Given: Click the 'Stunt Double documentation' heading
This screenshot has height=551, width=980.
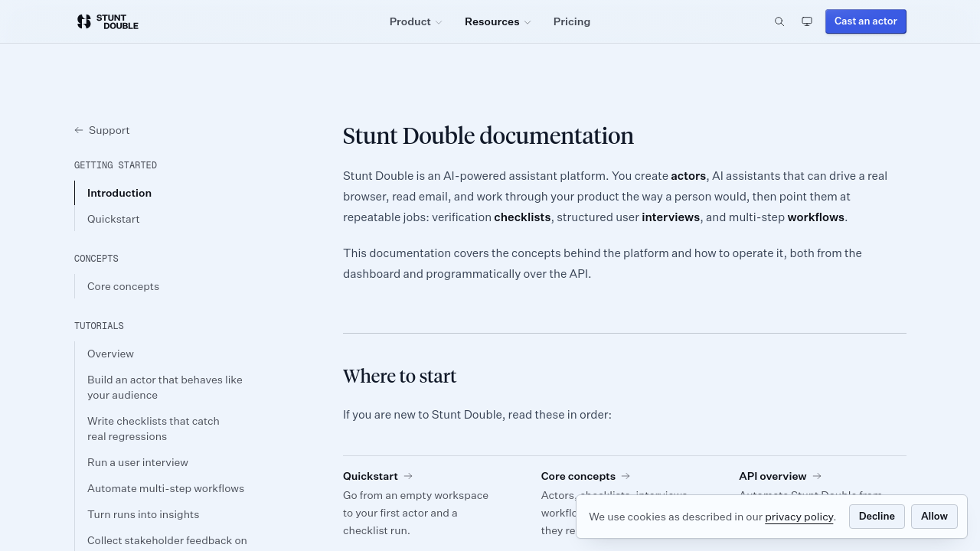Looking at the screenshot, I should 488,135.
